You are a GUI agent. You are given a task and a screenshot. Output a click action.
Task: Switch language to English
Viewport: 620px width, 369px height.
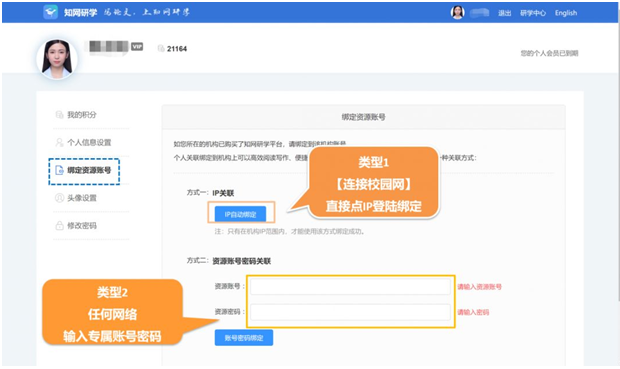tap(566, 13)
